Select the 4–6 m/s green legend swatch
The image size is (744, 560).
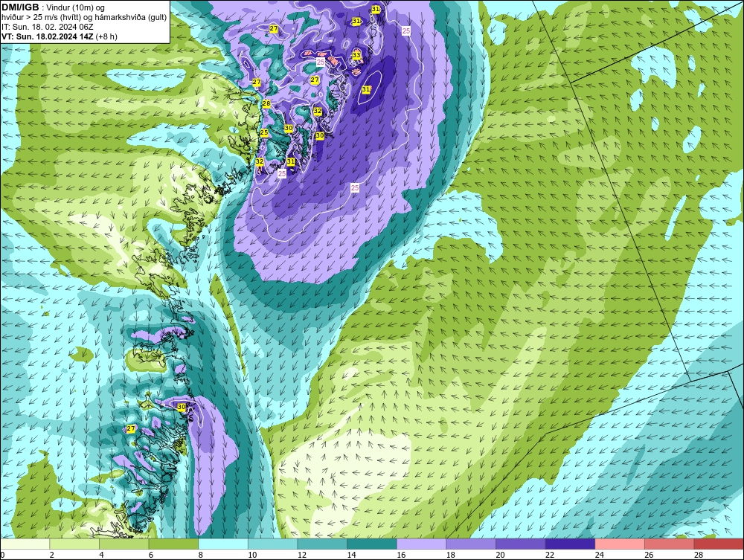pos(124,544)
